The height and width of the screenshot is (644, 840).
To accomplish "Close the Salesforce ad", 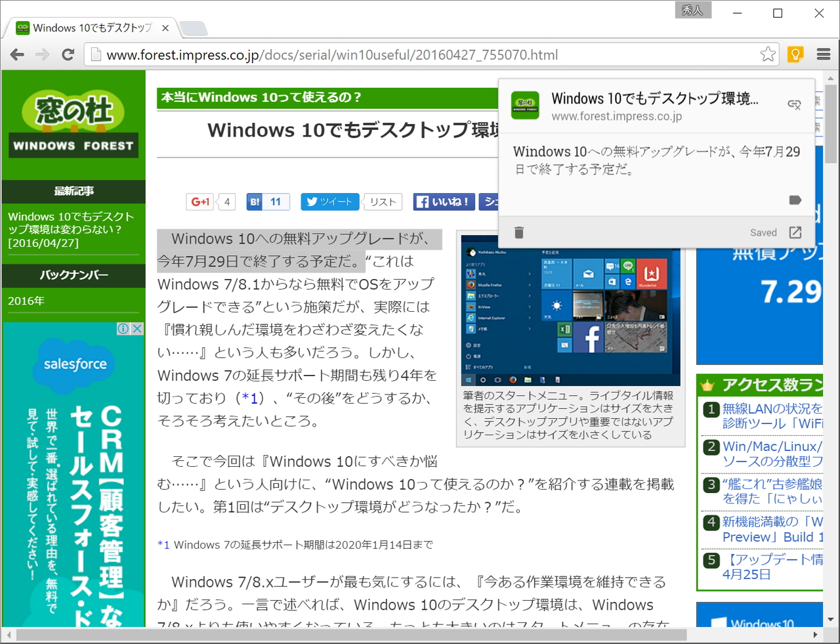I will [x=137, y=329].
